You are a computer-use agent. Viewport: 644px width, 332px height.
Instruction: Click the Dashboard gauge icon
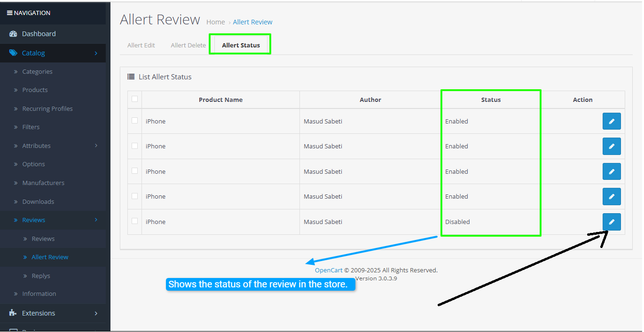coord(13,34)
